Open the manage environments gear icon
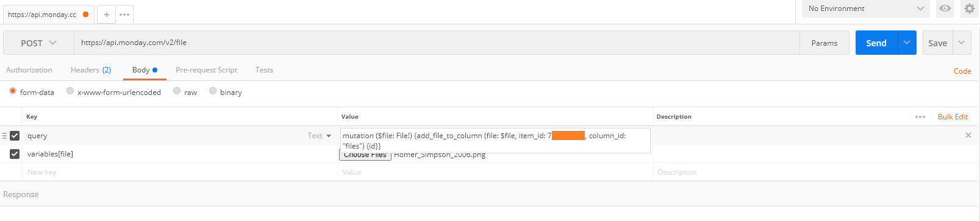 tap(969, 9)
